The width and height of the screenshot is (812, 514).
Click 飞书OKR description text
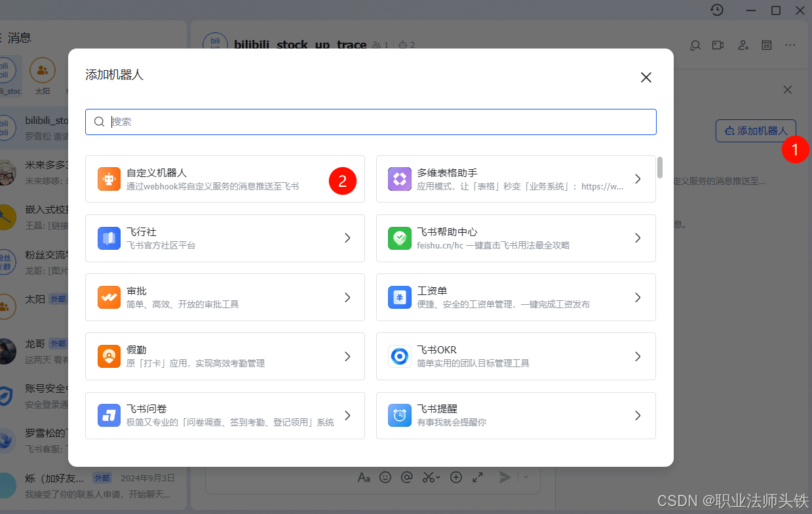click(473, 363)
